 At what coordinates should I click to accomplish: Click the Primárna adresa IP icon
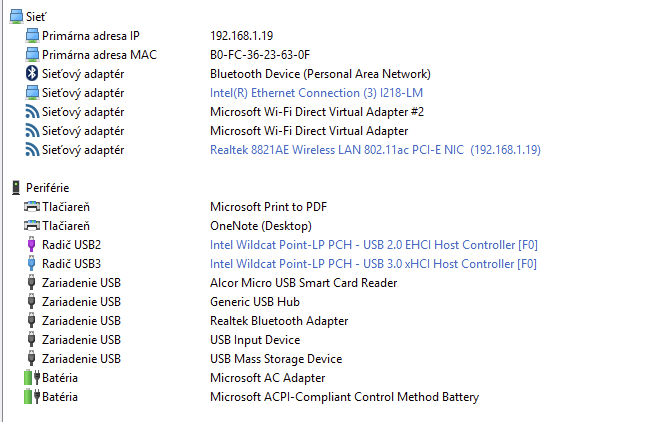(31, 36)
